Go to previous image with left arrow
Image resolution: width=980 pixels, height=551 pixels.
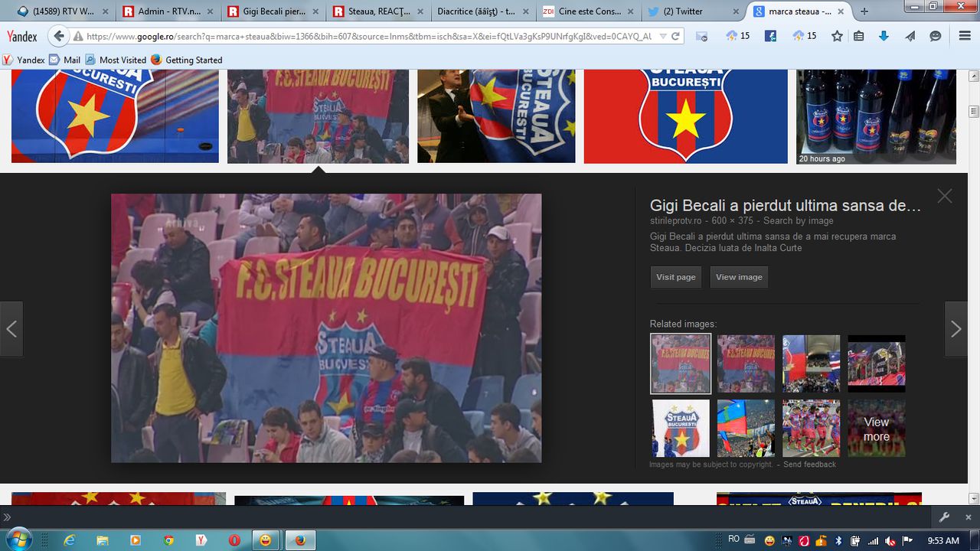pyautogui.click(x=11, y=329)
